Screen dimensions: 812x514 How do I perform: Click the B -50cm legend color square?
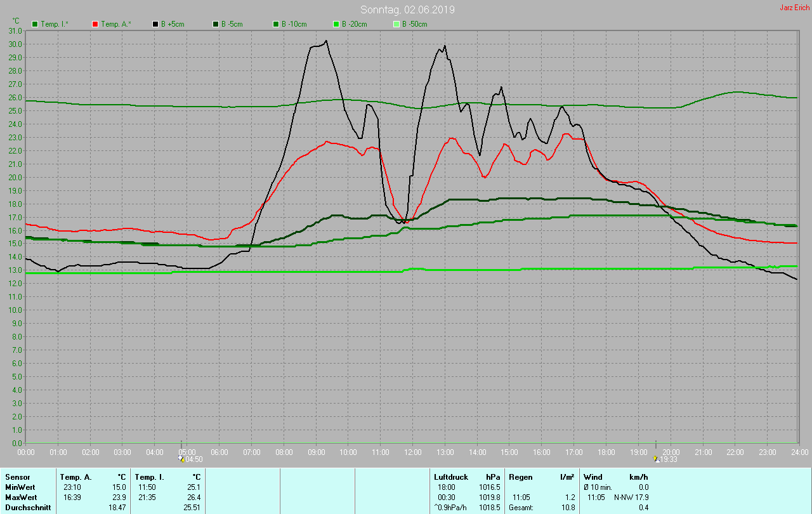pyautogui.click(x=396, y=24)
